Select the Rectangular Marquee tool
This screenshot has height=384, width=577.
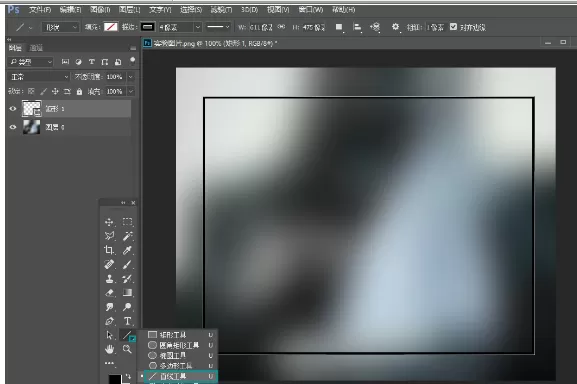(x=127, y=222)
